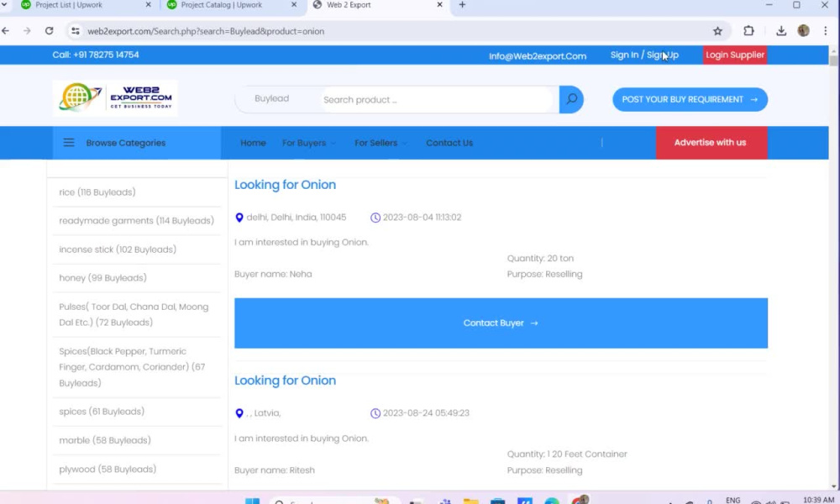Select Pulses (72 Buyleads) category
Viewport: 840px width, 504px height.
[134, 314]
